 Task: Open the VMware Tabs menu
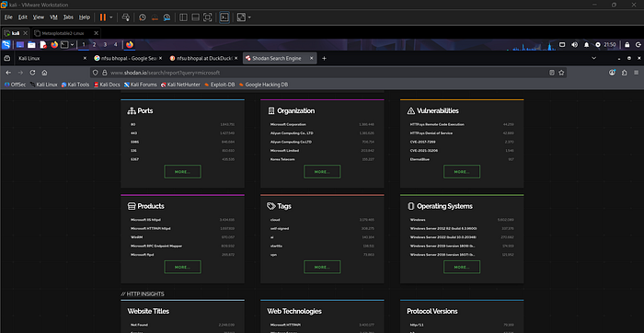click(68, 17)
